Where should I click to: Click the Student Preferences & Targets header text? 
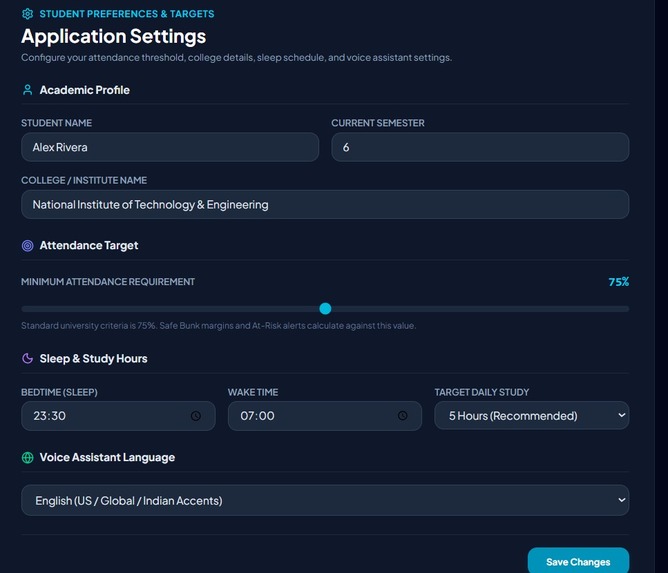point(127,14)
